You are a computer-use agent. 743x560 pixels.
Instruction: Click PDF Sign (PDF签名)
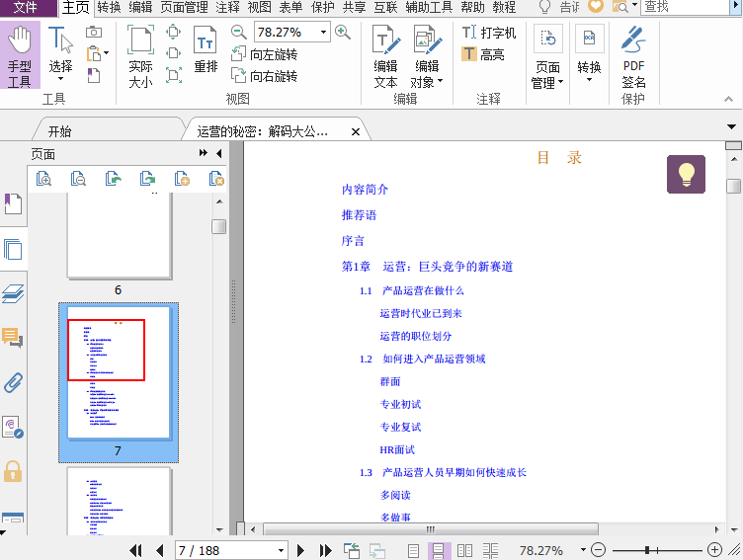pyautogui.click(x=634, y=56)
